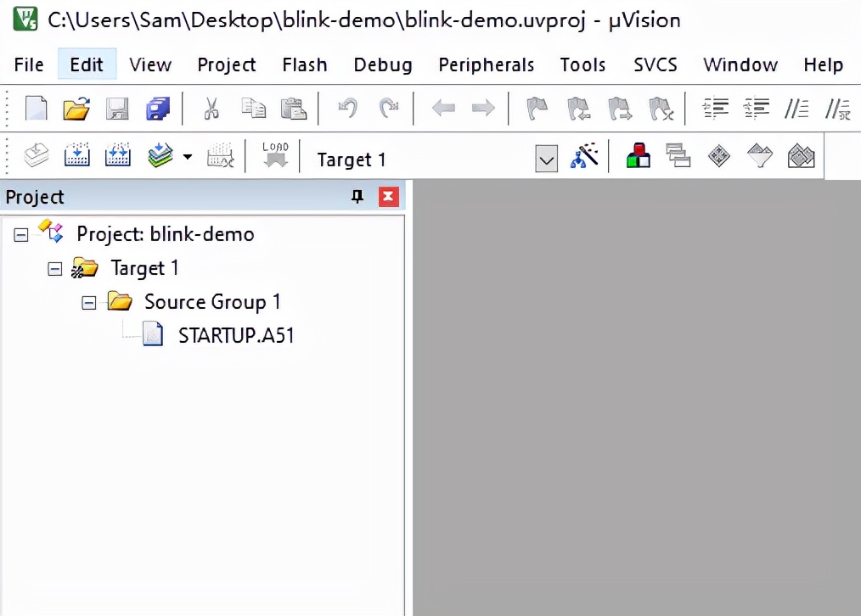The height and width of the screenshot is (616, 861).
Task: Open the Tools menu
Action: point(582,64)
